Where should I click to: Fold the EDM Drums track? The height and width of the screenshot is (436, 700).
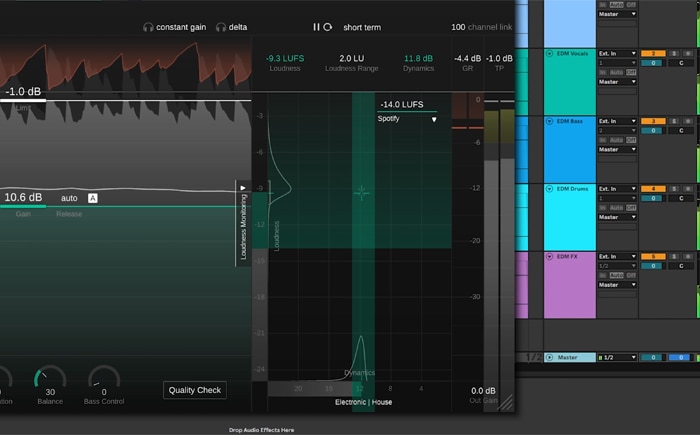click(x=550, y=189)
